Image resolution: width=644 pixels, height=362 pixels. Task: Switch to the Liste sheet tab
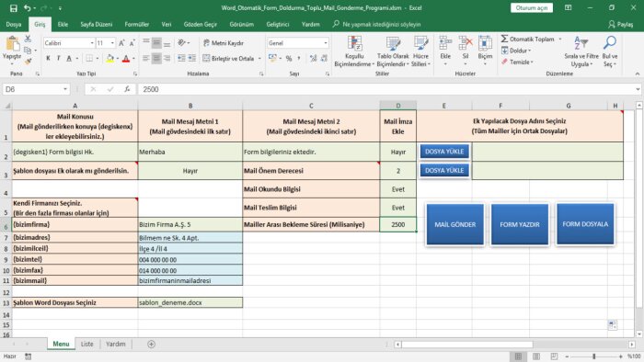click(87, 344)
